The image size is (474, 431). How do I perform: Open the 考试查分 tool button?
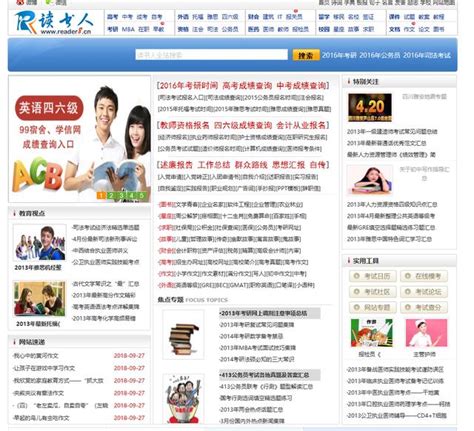point(424,307)
